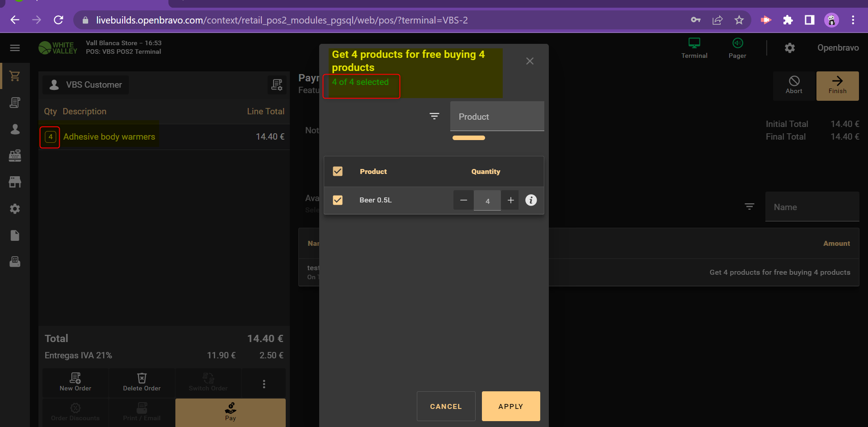868x427 pixels.
Task: Open the printer terminal sidebar icon
Action: pyautogui.click(x=15, y=262)
